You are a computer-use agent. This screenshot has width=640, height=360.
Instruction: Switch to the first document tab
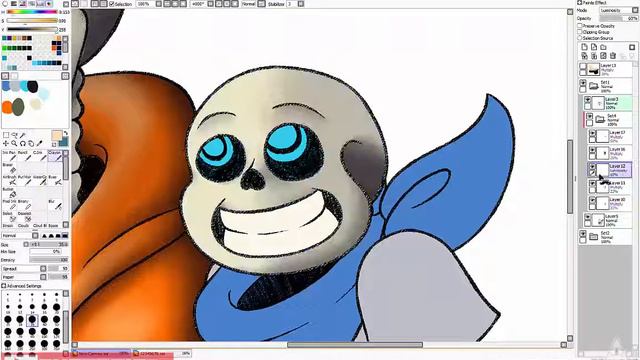coord(101,353)
